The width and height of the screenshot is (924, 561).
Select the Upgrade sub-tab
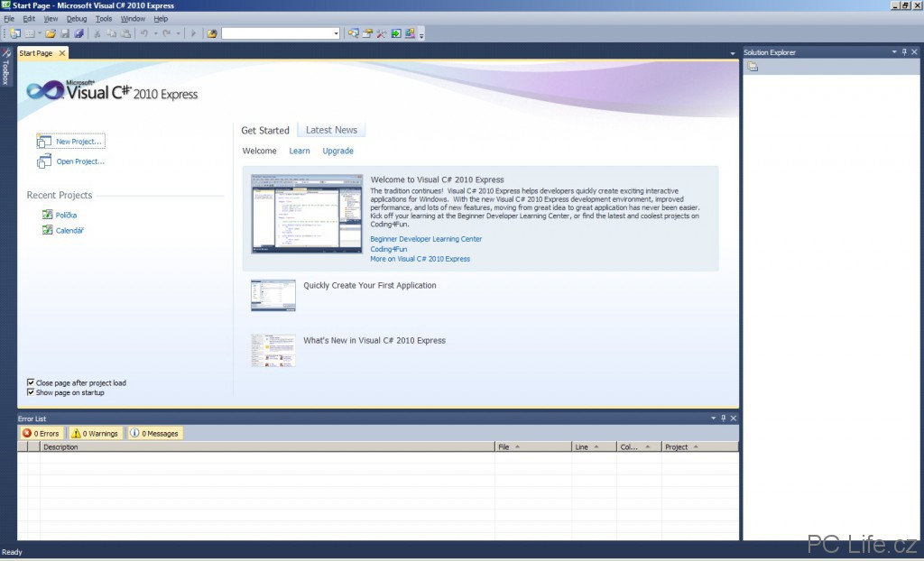click(x=337, y=151)
